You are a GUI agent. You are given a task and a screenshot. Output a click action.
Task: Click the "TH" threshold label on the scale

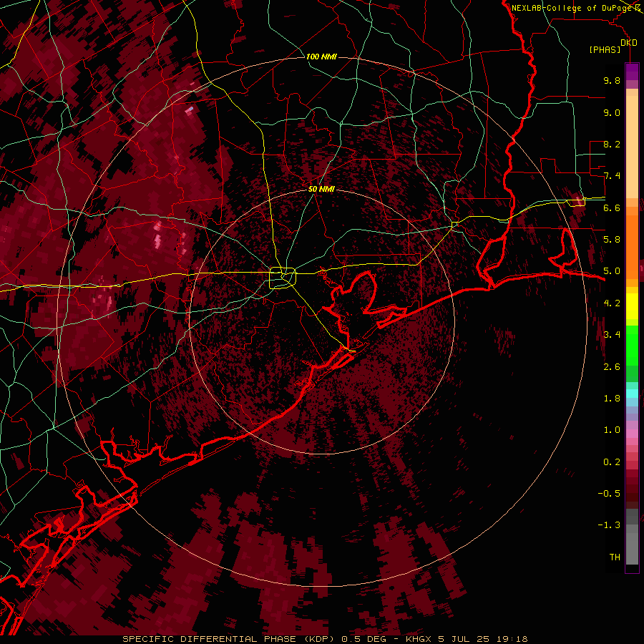[615, 557]
